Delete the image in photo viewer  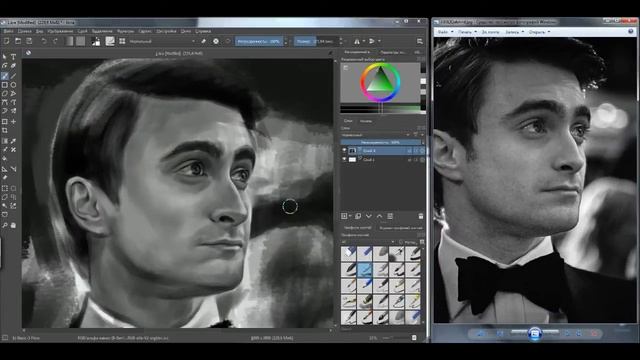click(594, 334)
